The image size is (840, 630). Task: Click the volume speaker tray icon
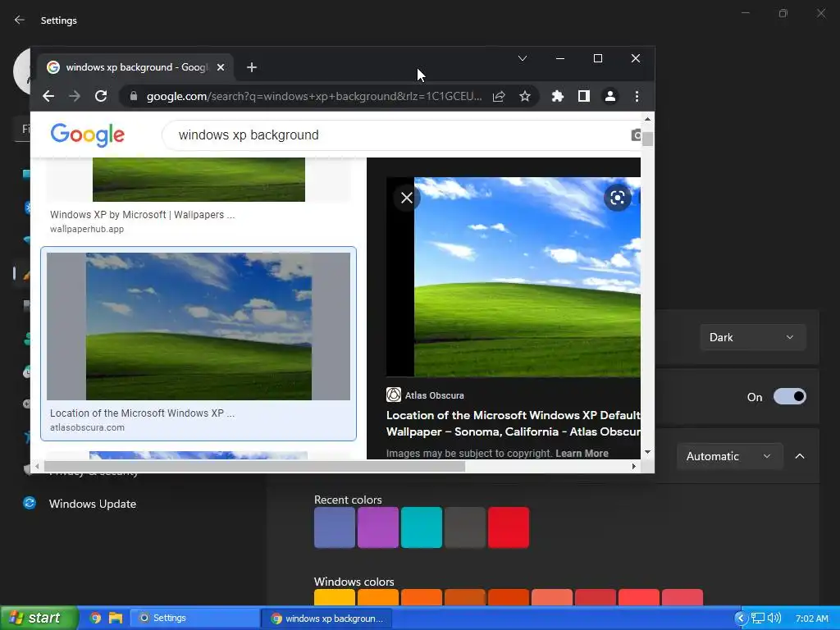[774, 619]
